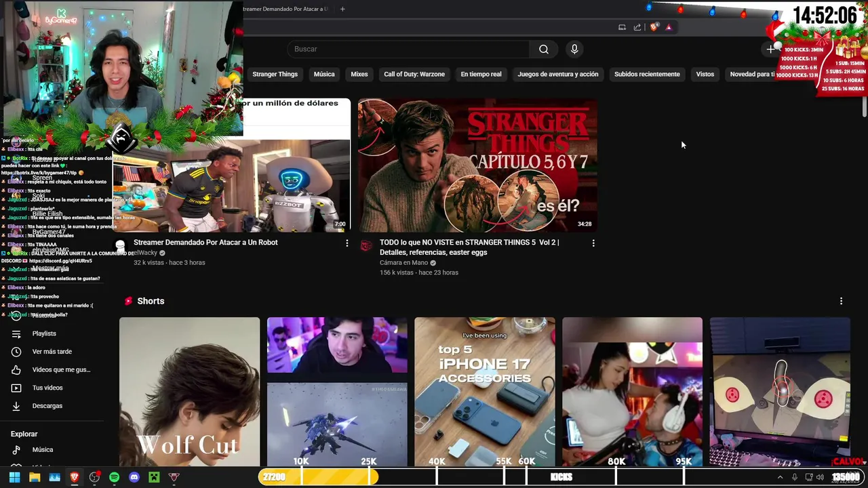Click the Playlists list icon

(16, 333)
